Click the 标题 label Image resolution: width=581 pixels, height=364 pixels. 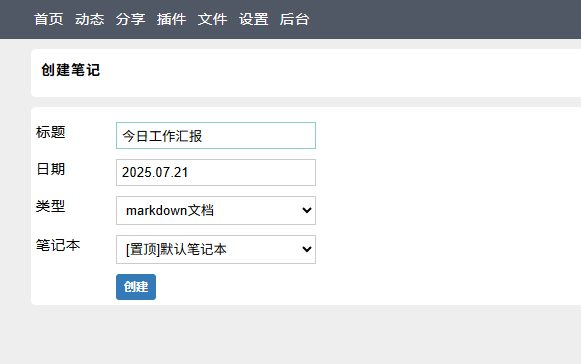51,132
